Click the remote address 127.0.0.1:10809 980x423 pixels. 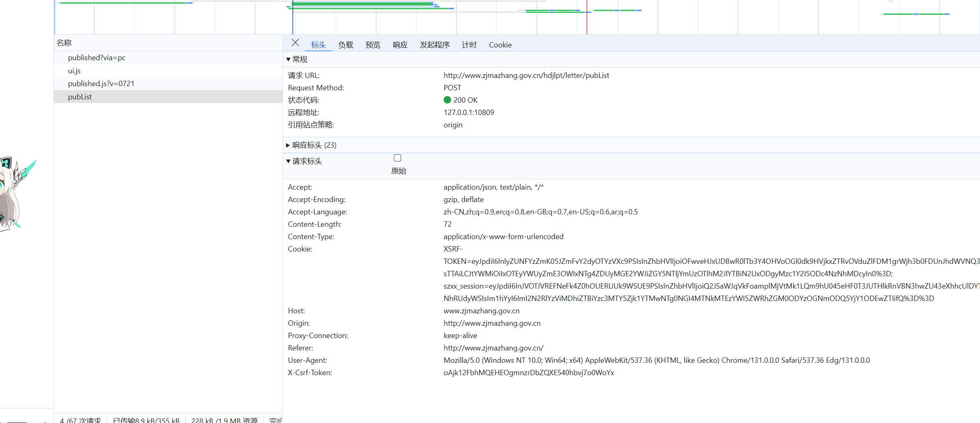469,113
